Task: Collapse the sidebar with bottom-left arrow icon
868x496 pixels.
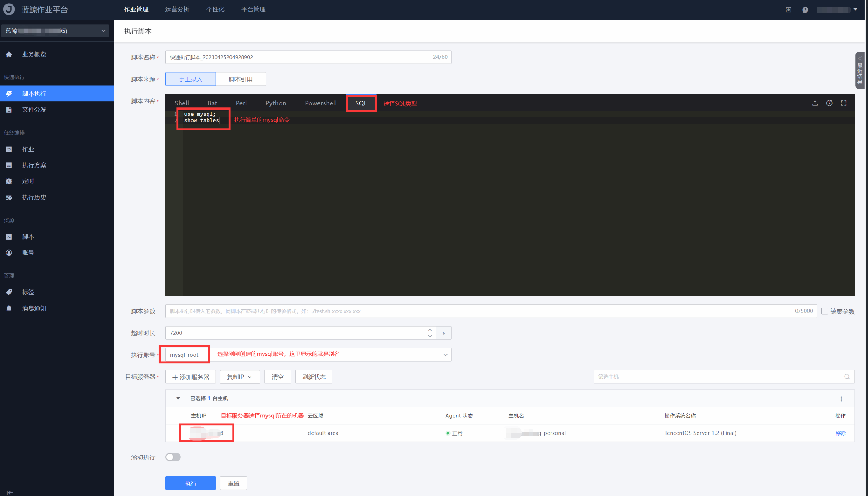Action: coord(10,492)
